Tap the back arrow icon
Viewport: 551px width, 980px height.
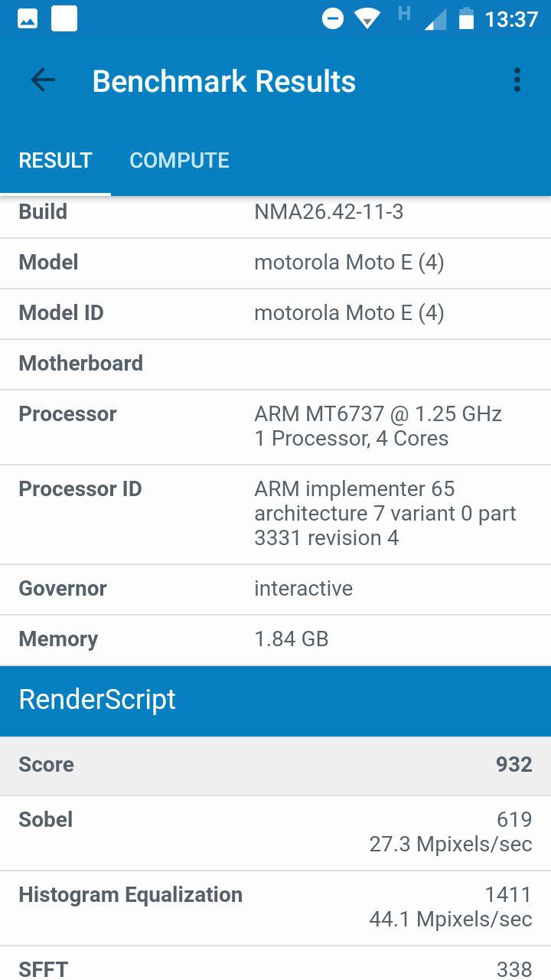43,80
